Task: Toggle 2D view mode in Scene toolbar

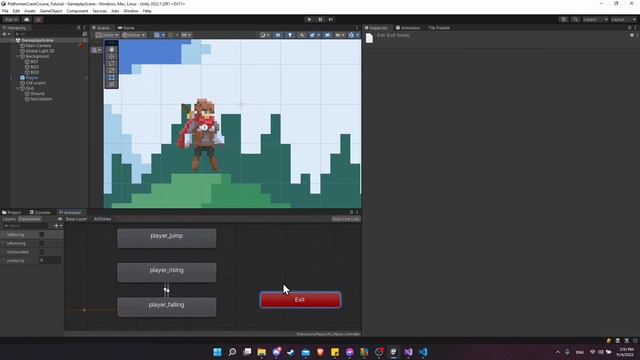Action: click(x=278, y=35)
